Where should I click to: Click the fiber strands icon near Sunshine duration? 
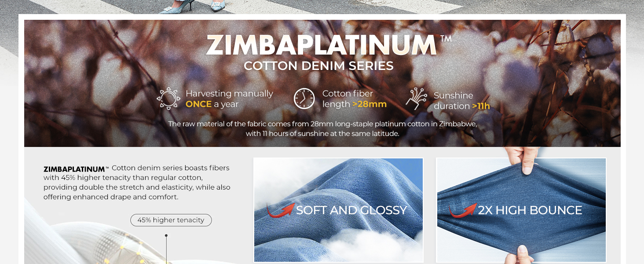(417, 99)
